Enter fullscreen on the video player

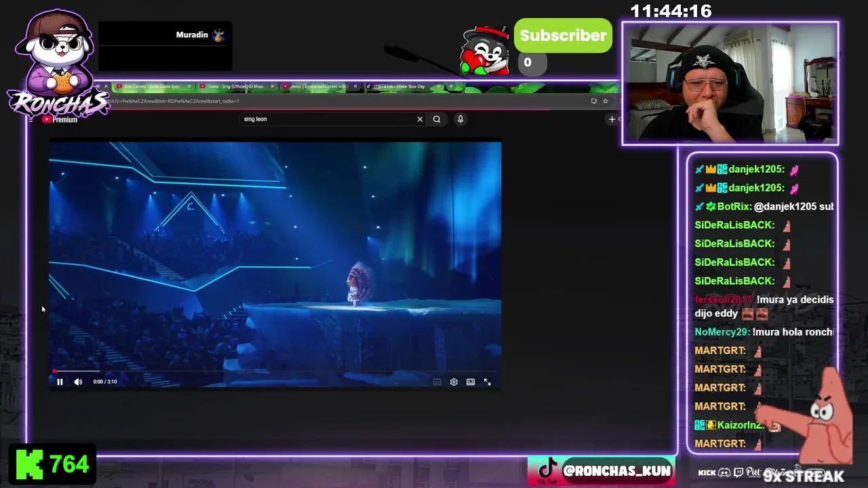click(487, 382)
